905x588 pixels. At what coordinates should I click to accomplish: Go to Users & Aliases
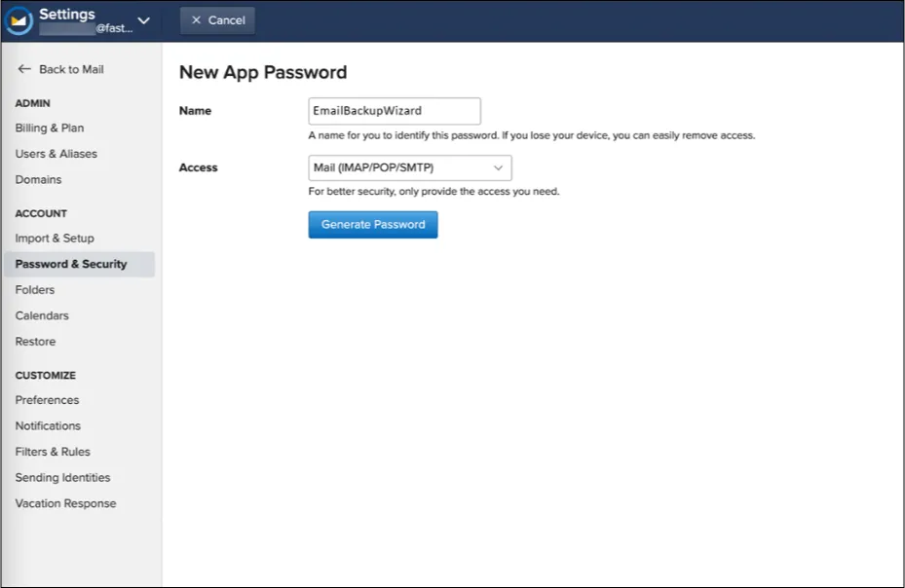click(56, 154)
